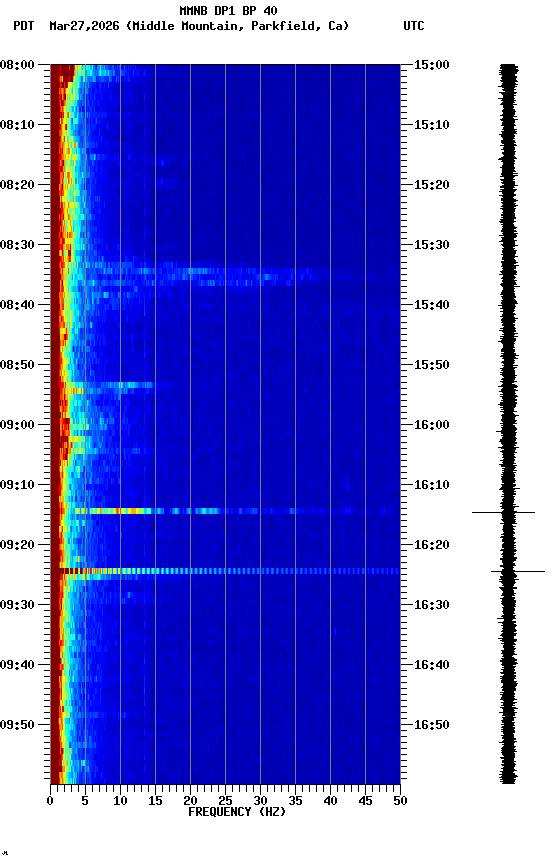Click the 5 Hz frequency tick label
Viewport: 552px width, 864px height.
pos(85,801)
